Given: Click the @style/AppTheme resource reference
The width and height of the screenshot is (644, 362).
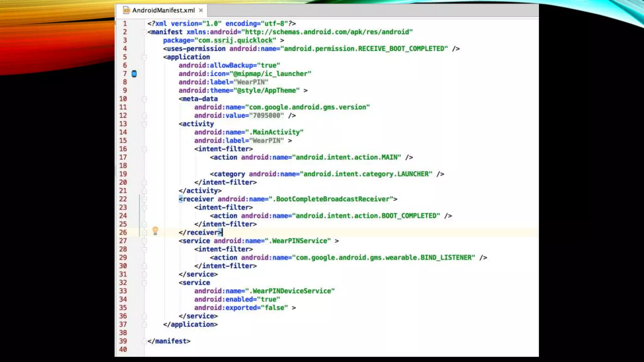Looking at the screenshot, I should pyautogui.click(x=266, y=90).
